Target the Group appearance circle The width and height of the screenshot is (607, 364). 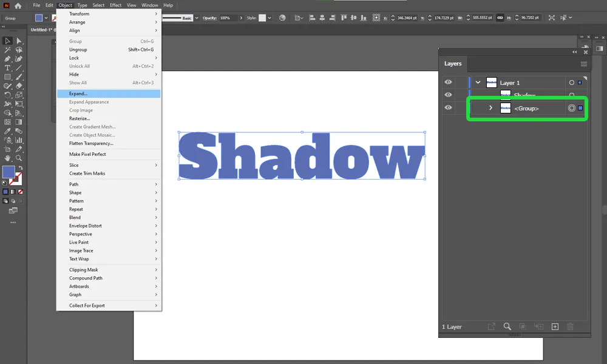click(572, 109)
